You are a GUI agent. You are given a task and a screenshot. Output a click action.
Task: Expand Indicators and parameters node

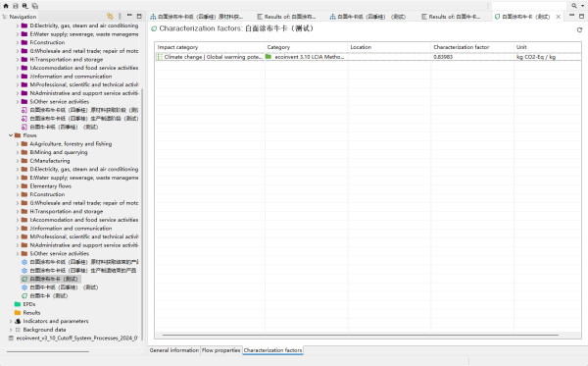(11, 321)
